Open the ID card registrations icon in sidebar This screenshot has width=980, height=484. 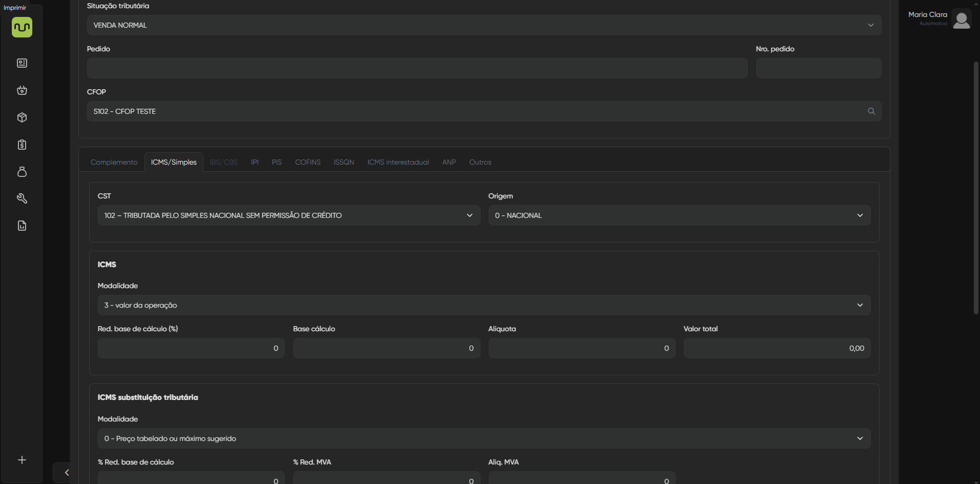tap(22, 63)
